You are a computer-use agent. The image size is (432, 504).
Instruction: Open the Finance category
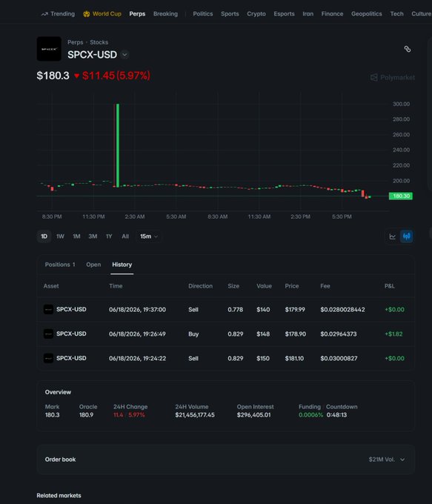pos(332,14)
